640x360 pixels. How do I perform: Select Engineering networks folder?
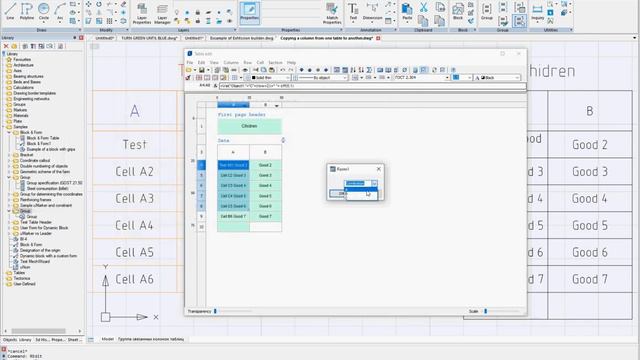pos(31,99)
